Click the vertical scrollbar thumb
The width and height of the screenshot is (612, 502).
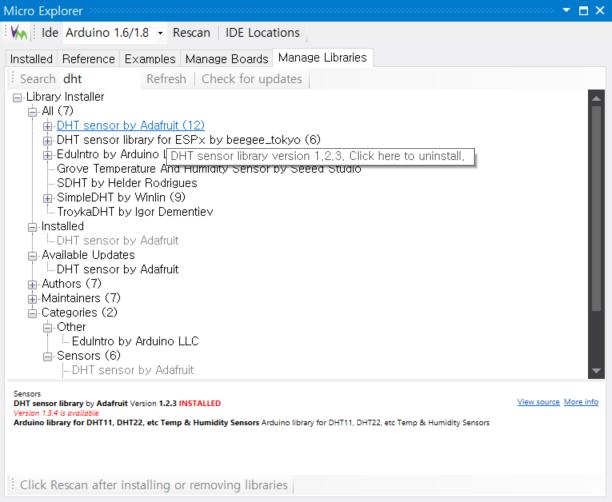tap(596, 209)
